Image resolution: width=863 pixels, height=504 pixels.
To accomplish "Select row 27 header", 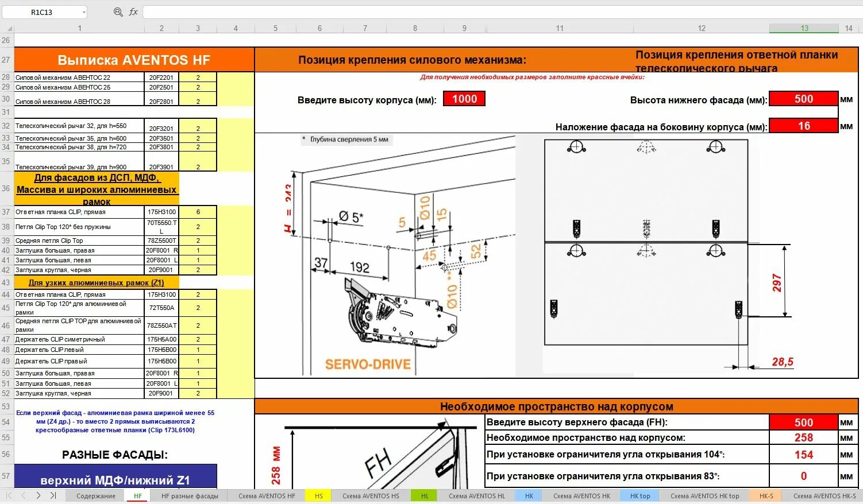I will click(6, 60).
